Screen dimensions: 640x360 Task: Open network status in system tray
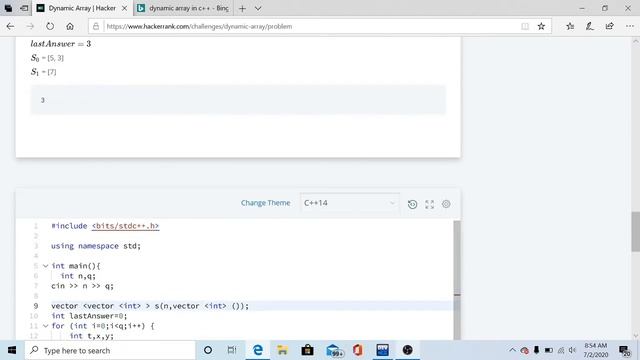tap(561, 350)
